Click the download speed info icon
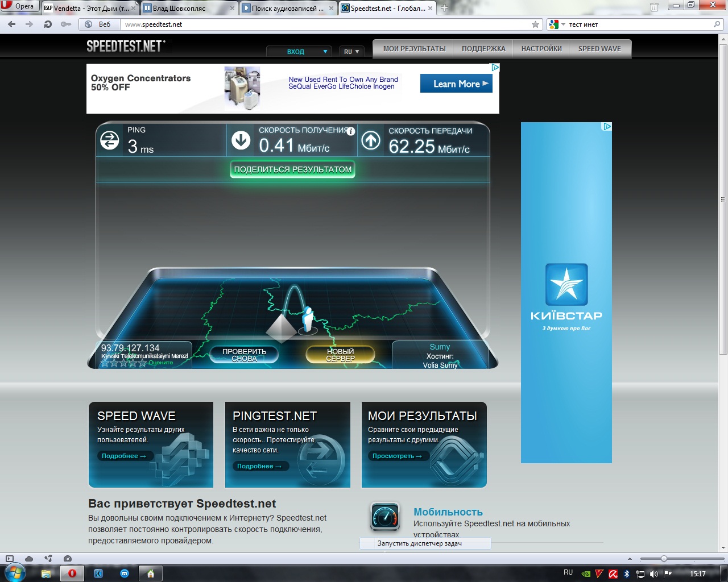This screenshot has height=582, width=728. (351, 131)
